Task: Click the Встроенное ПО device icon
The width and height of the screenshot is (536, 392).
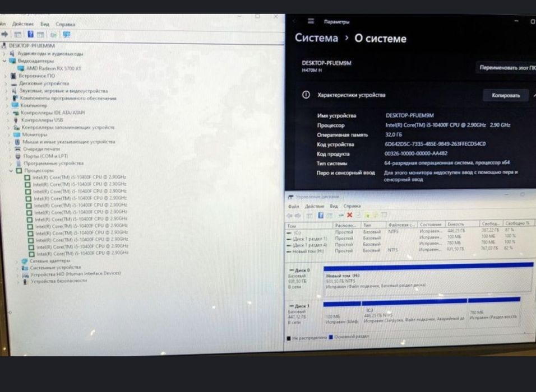Action: [13, 76]
